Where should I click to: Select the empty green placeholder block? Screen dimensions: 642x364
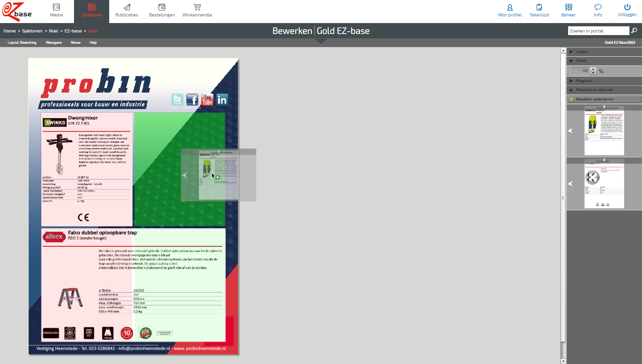point(180,169)
